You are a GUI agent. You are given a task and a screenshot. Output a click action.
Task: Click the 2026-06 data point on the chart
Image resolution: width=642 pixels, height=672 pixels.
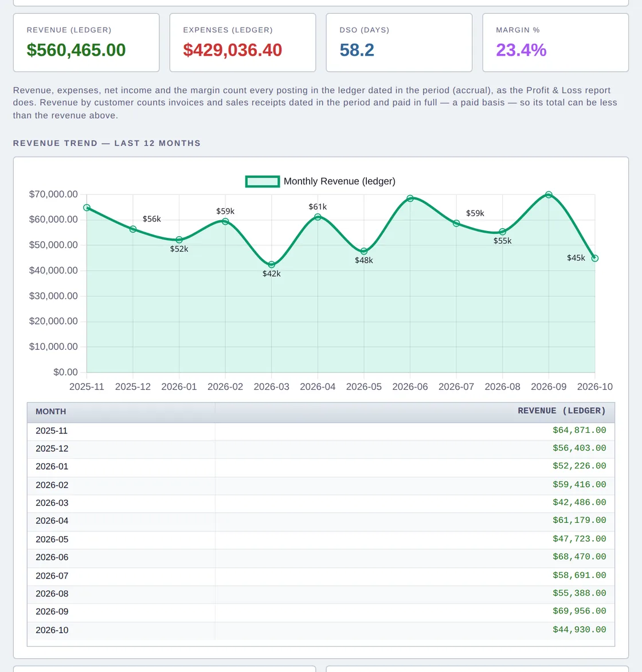[x=410, y=198]
